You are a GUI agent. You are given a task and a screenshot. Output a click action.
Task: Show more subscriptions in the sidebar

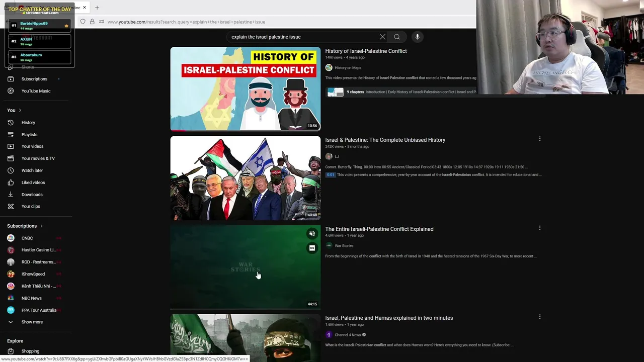tap(32, 322)
